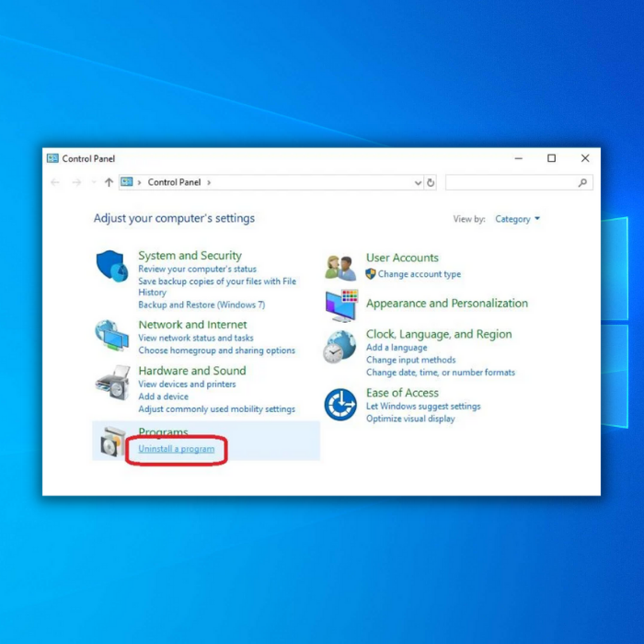Click Adjust commonly used mobility settings
644x644 pixels.
216,409
